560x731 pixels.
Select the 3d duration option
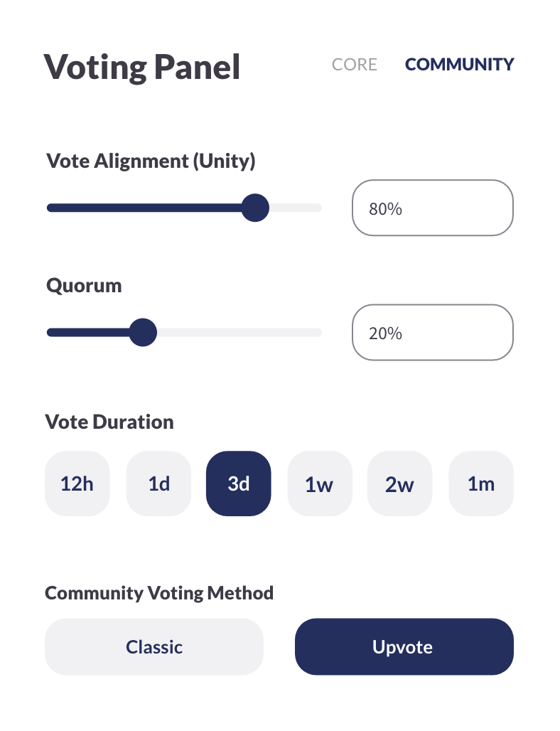point(239,484)
